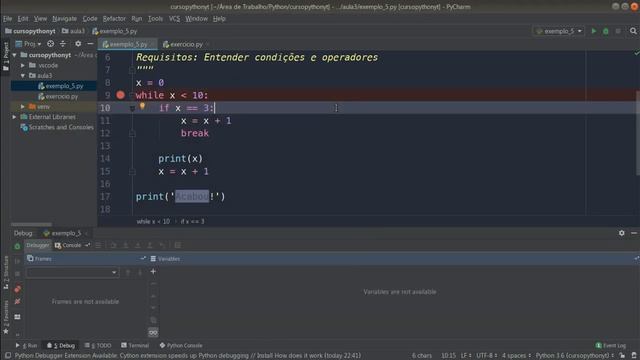Click the lock read-only icon in status bar

[x=622, y=356]
